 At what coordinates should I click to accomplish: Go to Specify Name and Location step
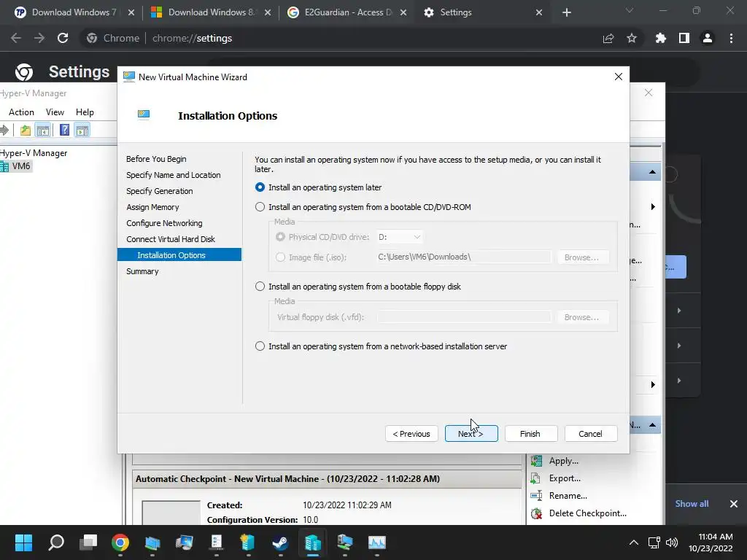[x=174, y=175]
